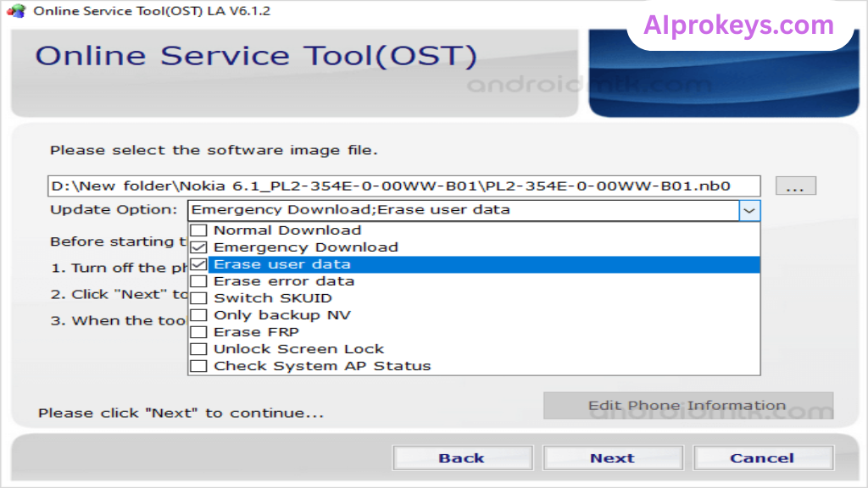Click the "Update Option:" label

click(x=114, y=210)
